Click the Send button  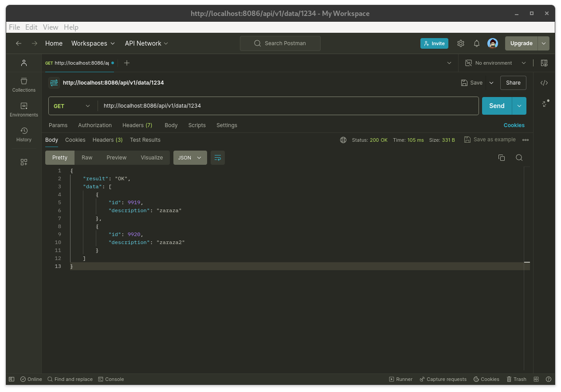(x=497, y=106)
